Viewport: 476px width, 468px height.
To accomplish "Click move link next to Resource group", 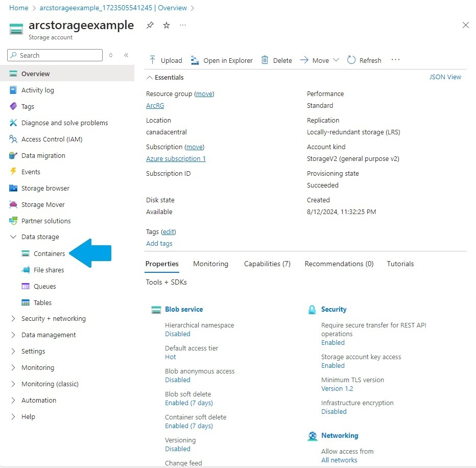I will click(204, 94).
